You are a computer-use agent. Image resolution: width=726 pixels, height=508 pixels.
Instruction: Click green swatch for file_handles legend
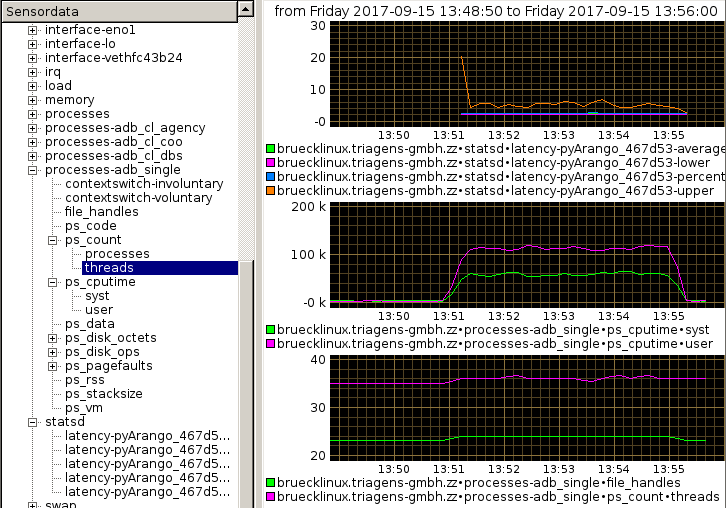click(x=270, y=483)
